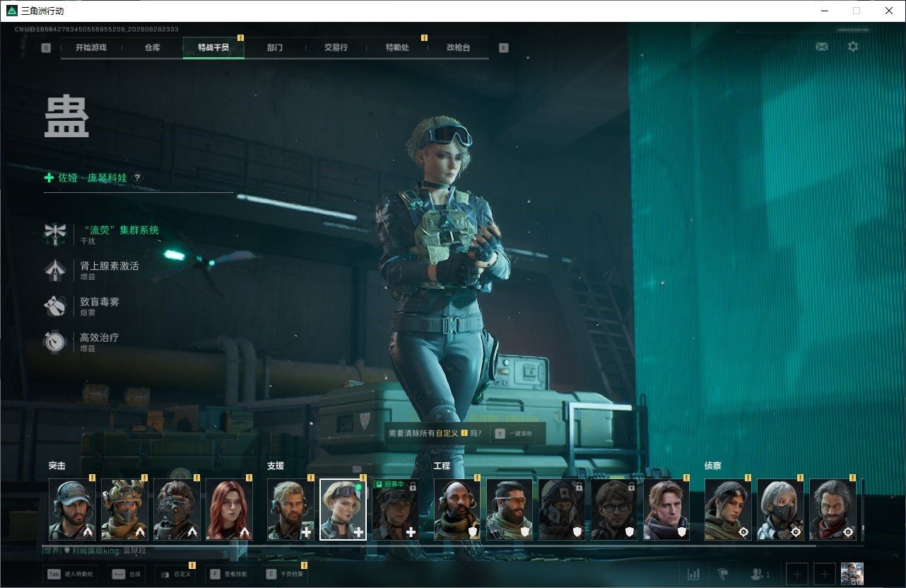Open the 改枪台 tab
The image size is (906, 588).
(458, 48)
